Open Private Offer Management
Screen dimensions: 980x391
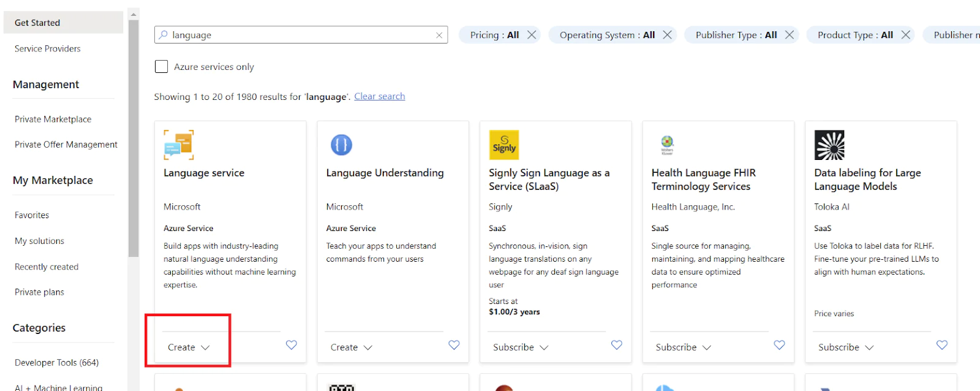(x=66, y=145)
